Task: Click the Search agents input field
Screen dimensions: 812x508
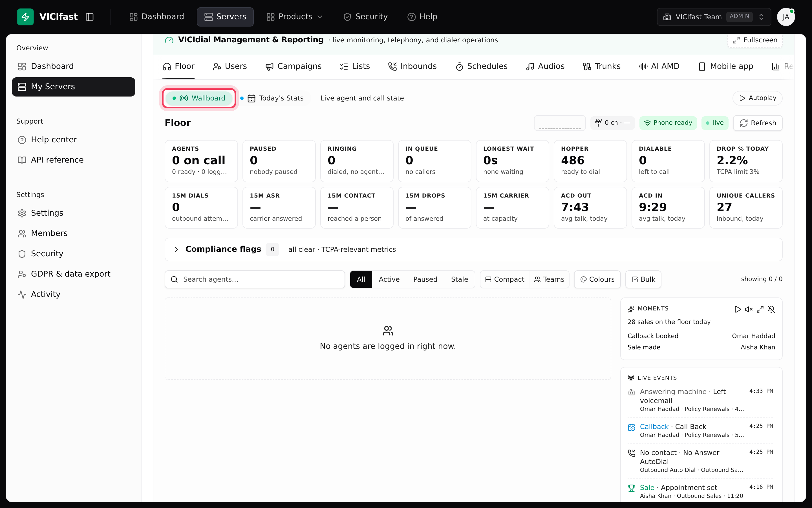Action: tap(255, 279)
